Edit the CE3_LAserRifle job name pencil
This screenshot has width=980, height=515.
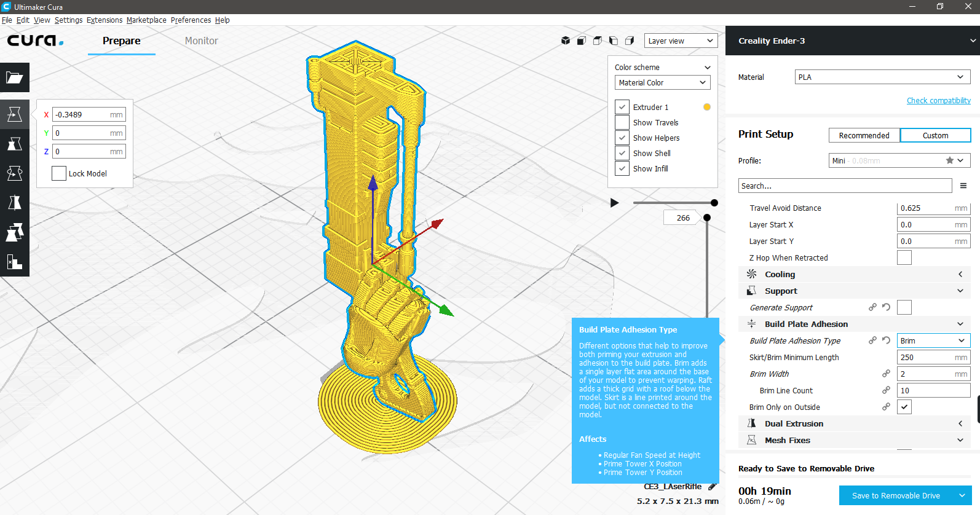click(x=712, y=487)
